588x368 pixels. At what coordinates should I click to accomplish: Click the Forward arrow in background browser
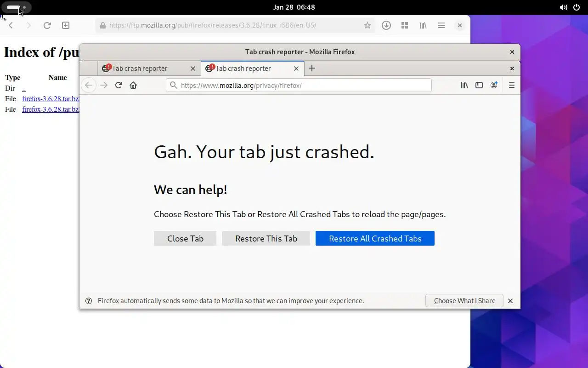(x=28, y=25)
